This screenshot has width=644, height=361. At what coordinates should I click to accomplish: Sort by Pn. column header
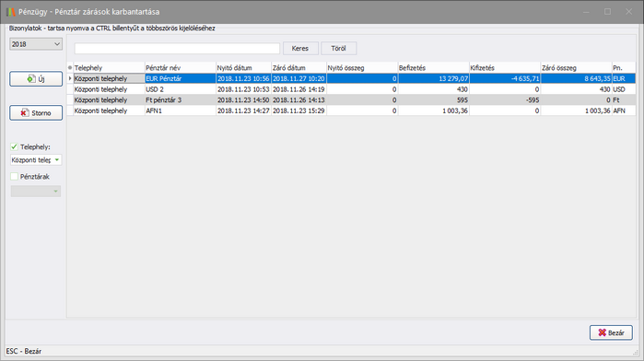click(x=624, y=68)
